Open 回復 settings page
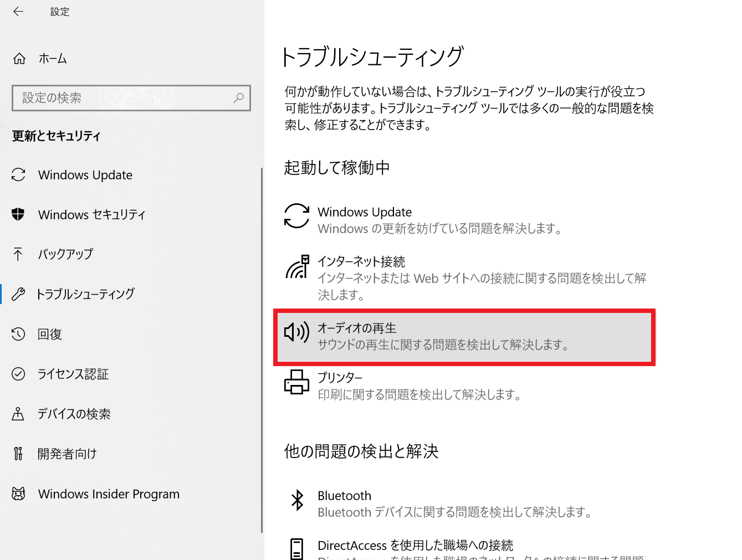The image size is (742, 560). pyautogui.click(x=49, y=334)
